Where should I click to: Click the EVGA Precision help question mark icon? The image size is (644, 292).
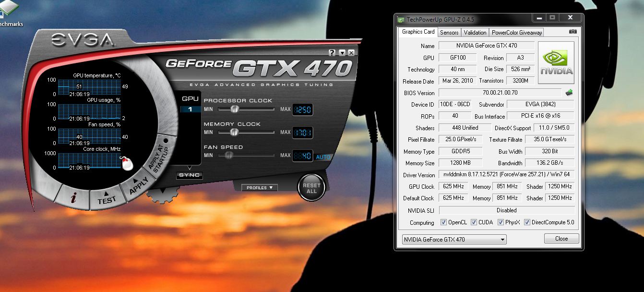click(x=332, y=53)
